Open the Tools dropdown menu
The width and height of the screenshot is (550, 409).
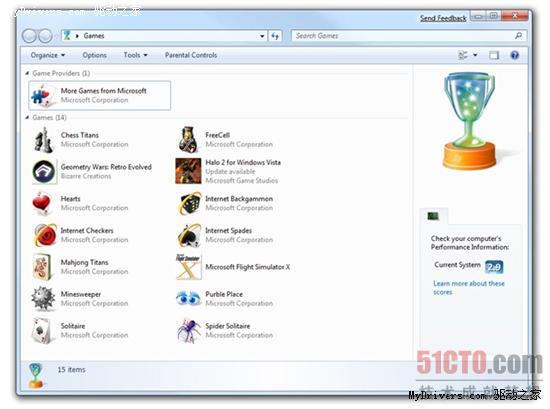(135, 55)
